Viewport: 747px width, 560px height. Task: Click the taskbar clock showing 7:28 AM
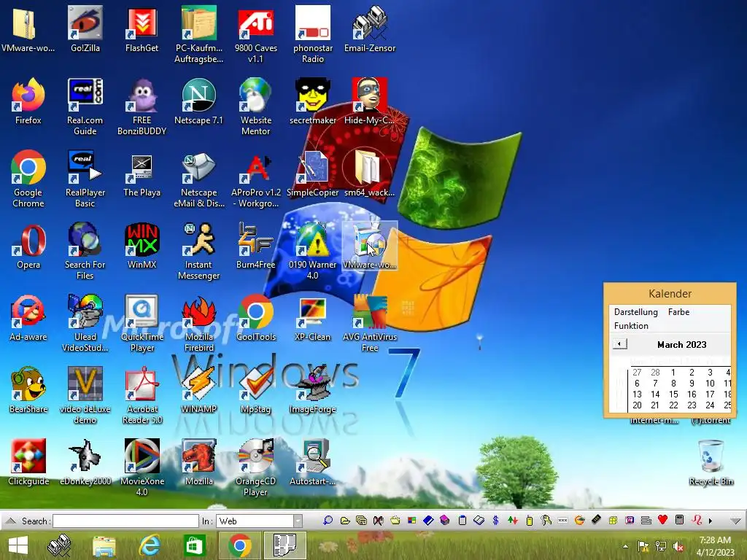pos(715,546)
